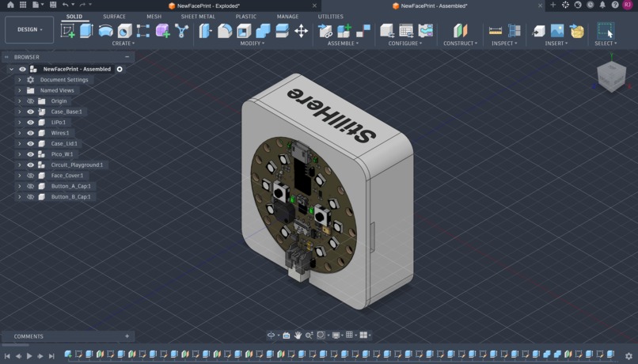Switch to the PLASTIC tab
This screenshot has height=364, width=638.
coord(245,17)
